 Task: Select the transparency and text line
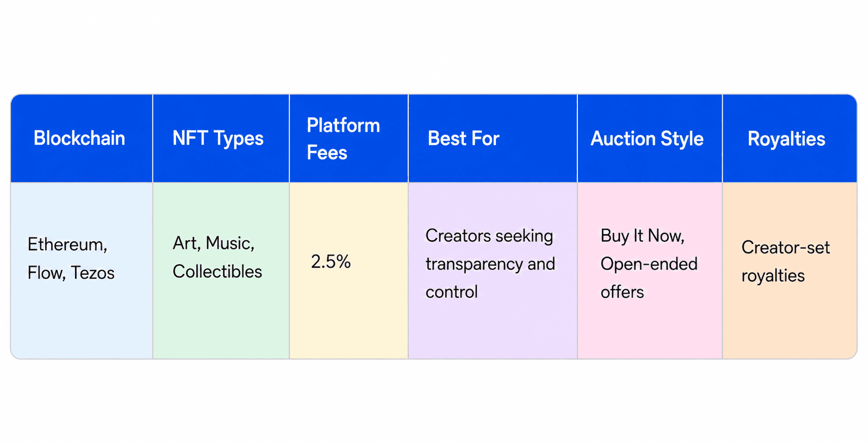(490, 263)
